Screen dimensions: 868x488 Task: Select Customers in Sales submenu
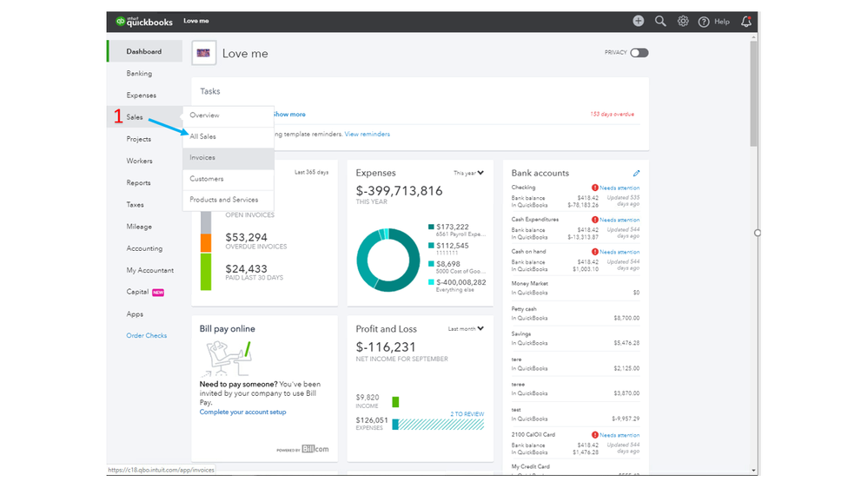(x=228, y=179)
